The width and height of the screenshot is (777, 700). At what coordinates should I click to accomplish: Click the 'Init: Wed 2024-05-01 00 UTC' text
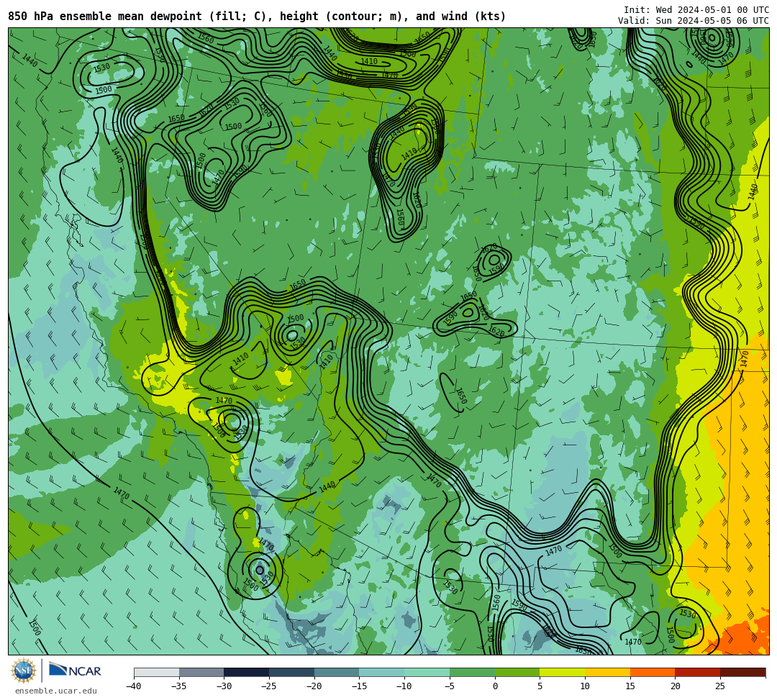click(696, 10)
